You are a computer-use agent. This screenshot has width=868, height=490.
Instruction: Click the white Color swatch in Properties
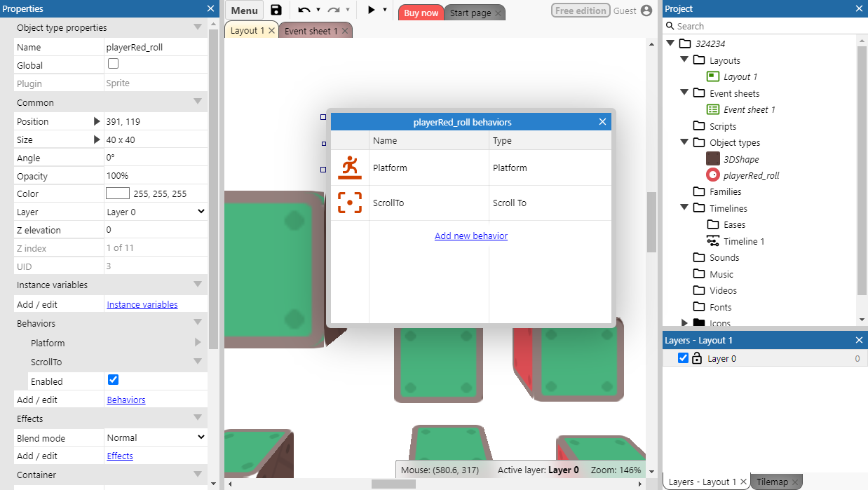116,193
